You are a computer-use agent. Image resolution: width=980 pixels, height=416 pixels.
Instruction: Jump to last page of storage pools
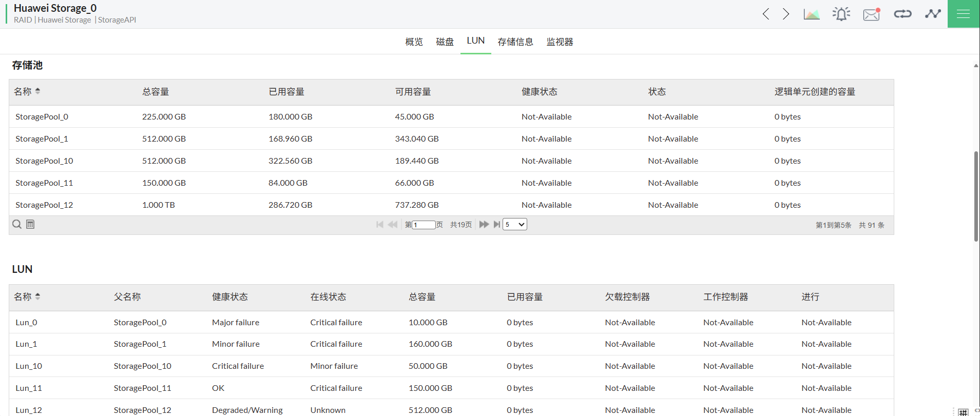496,225
